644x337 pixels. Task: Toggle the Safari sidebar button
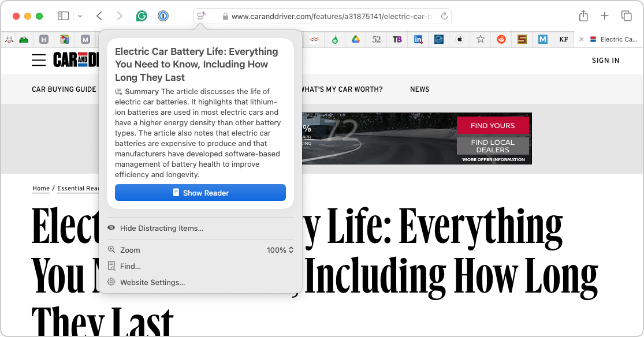(64, 16)
